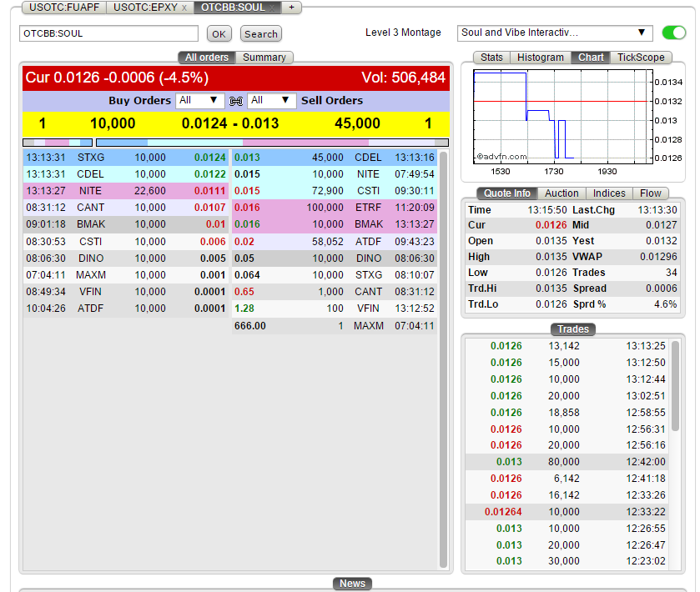
Task: Select the STXG sell order at 0.064
Action: click(x=335, y=275)
